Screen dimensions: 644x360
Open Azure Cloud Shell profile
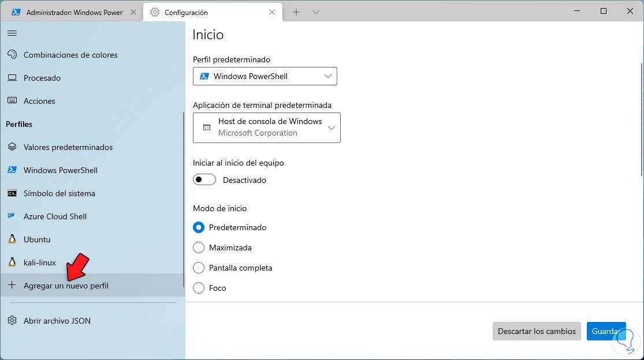click(92, 216)
